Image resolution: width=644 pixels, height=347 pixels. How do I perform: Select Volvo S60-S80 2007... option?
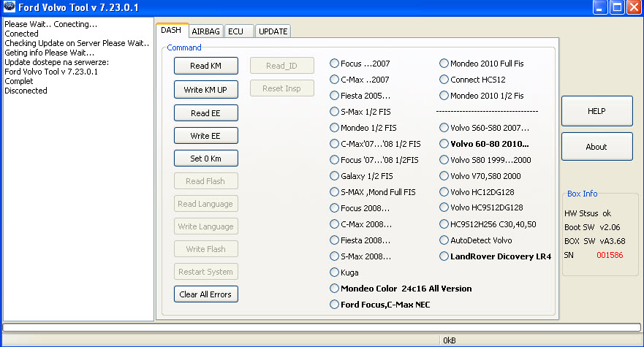click(x=485, y=128)
